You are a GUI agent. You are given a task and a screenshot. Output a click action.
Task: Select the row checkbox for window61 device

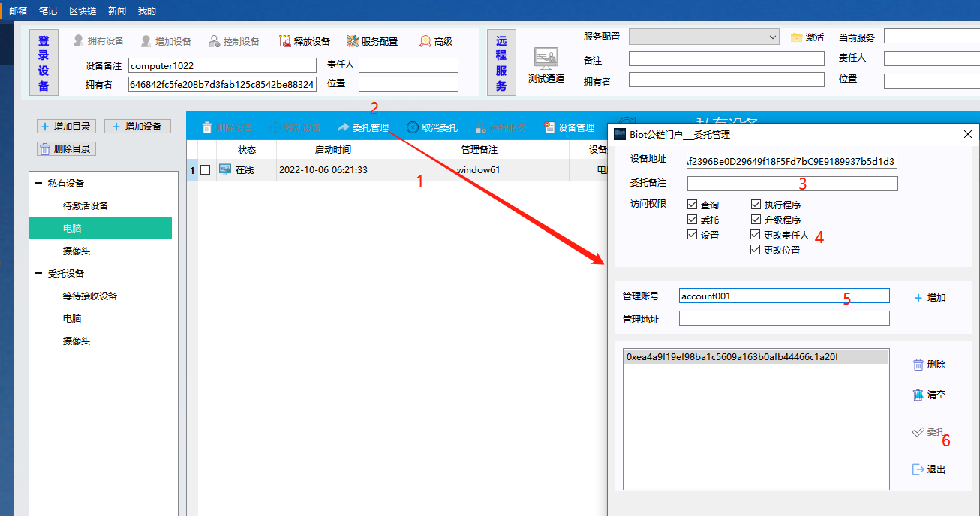tap(206, 170)
